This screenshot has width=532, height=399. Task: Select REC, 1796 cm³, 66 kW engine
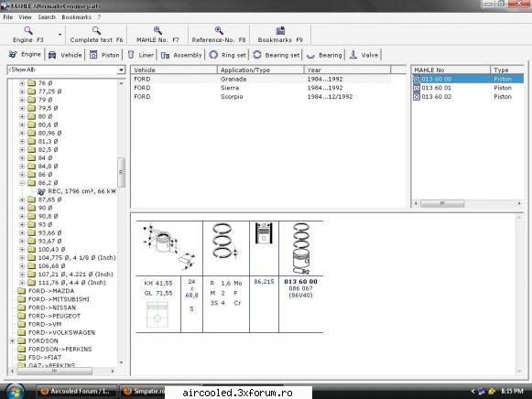tap(77, 191)
